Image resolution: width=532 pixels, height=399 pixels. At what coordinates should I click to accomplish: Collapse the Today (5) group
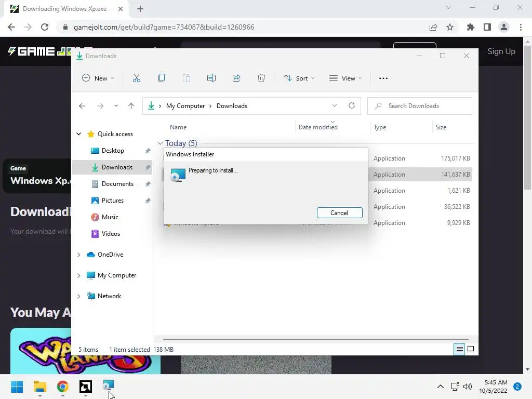(x=160, y=143)
